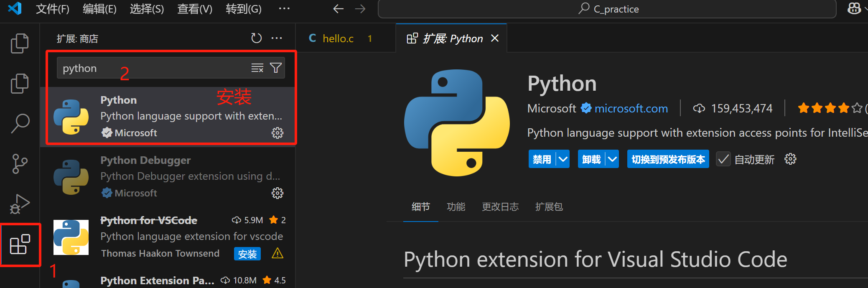Open the microsoft.com publisher link
Screen dimensions: 868x288
631,108
